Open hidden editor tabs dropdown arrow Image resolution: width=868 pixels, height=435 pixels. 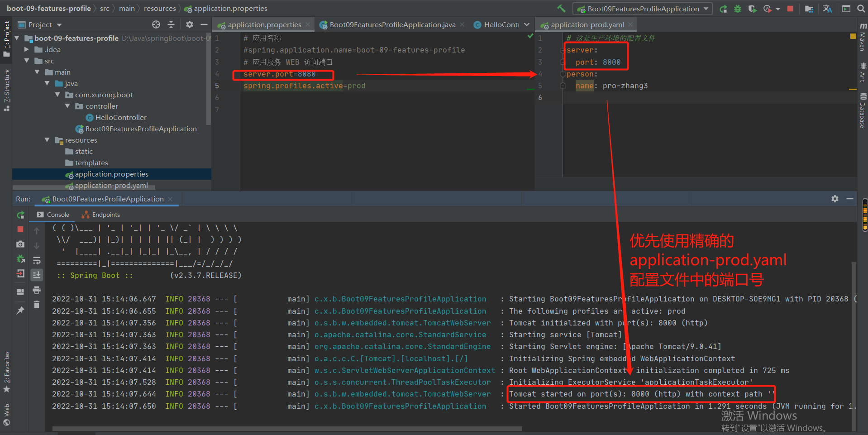[x=527, y=24]
